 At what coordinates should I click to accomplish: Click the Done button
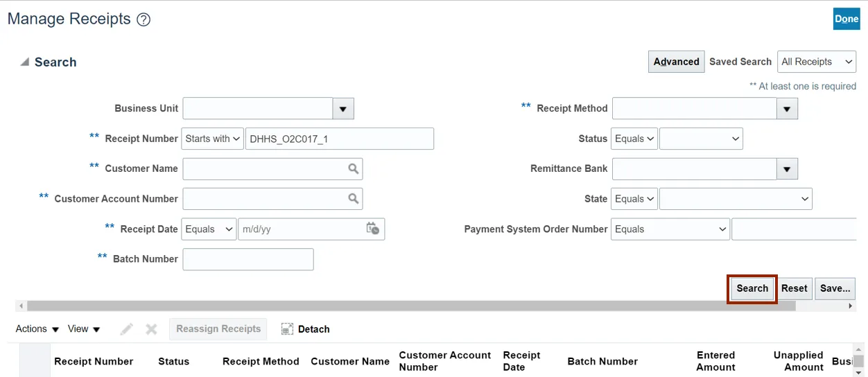847,19
